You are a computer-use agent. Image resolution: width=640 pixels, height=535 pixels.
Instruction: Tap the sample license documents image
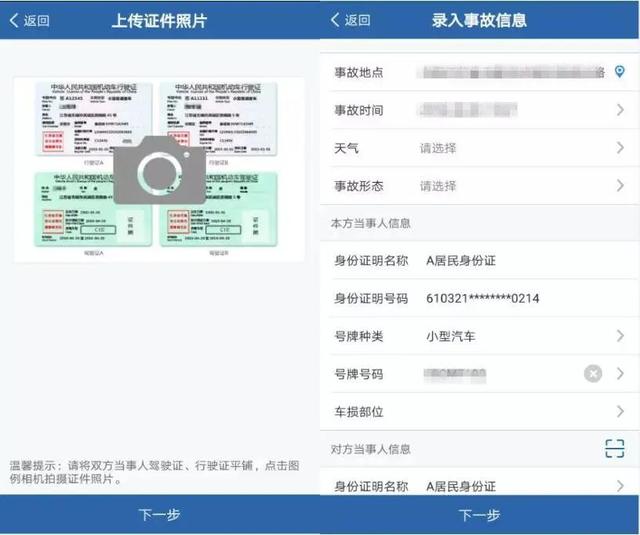click(x=159, y=169)
